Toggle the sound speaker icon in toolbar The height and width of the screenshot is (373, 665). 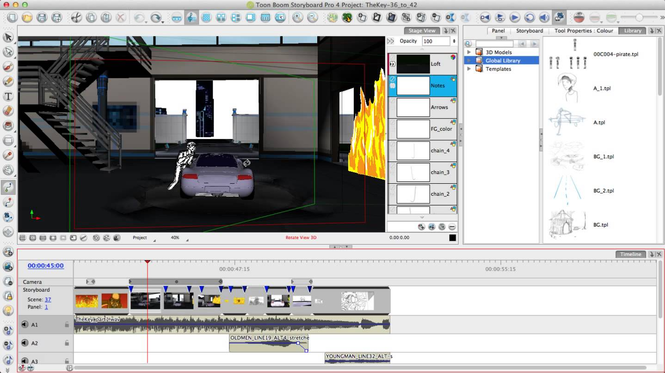tap(544, 18)
